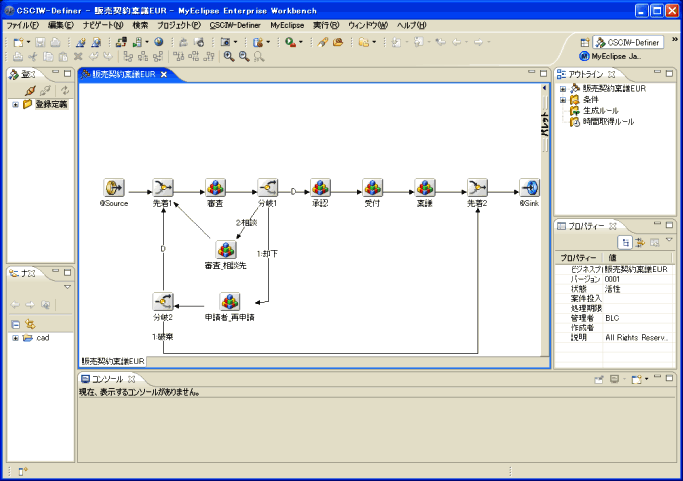Select the 分岐1 branch node
Screen dimensions: 683x481
(267, 188)
